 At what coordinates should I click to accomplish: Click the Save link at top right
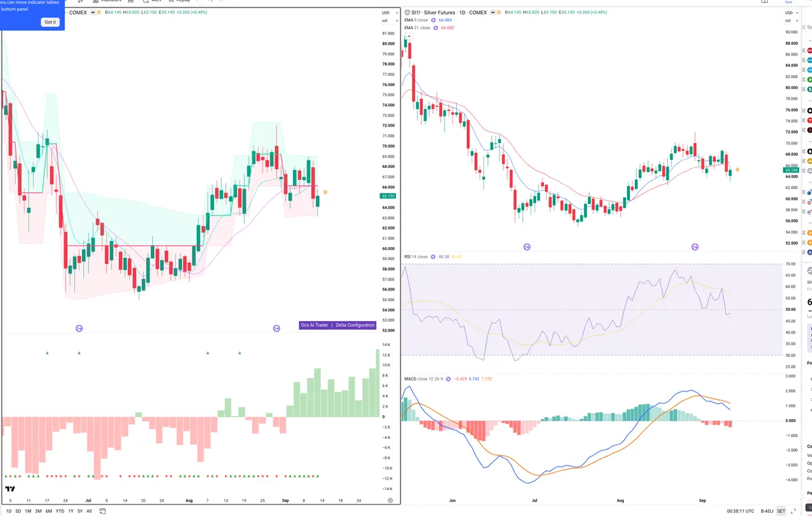(788, 2)
